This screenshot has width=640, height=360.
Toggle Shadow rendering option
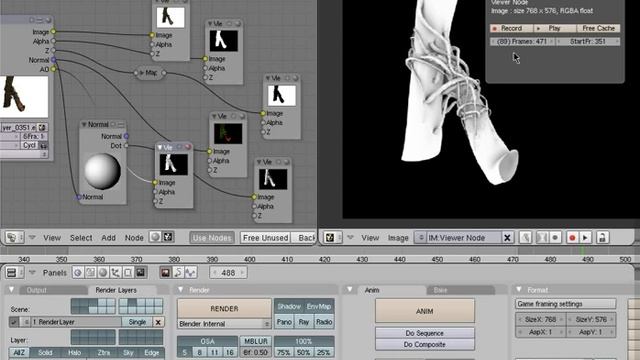289,307
